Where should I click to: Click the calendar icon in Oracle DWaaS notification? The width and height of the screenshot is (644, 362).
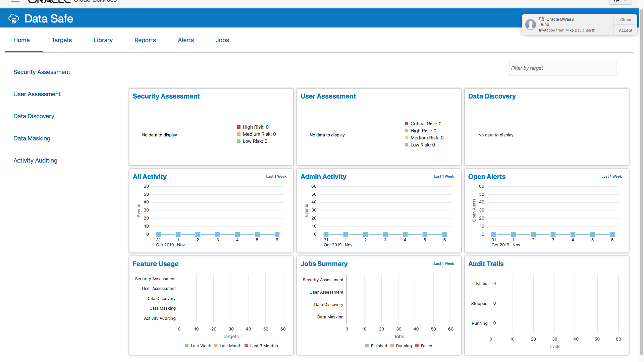coord(542,19)
